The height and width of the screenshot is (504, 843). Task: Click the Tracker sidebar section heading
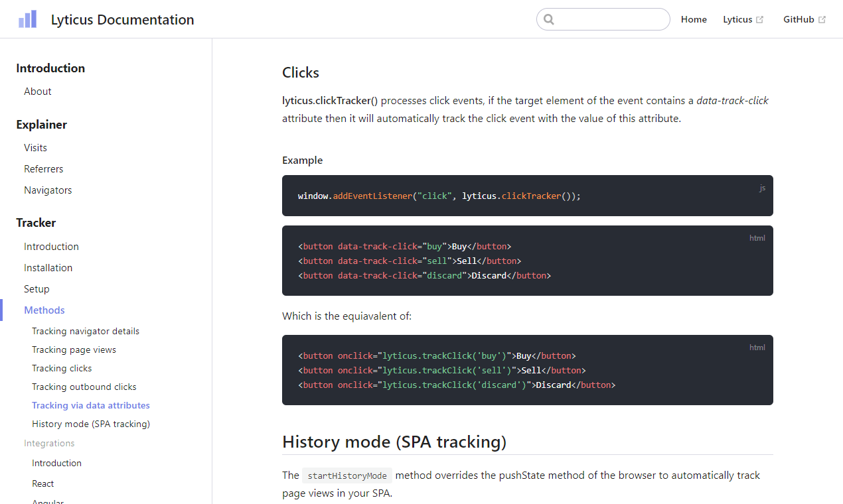pyautogui.click(x=36, y=223)
